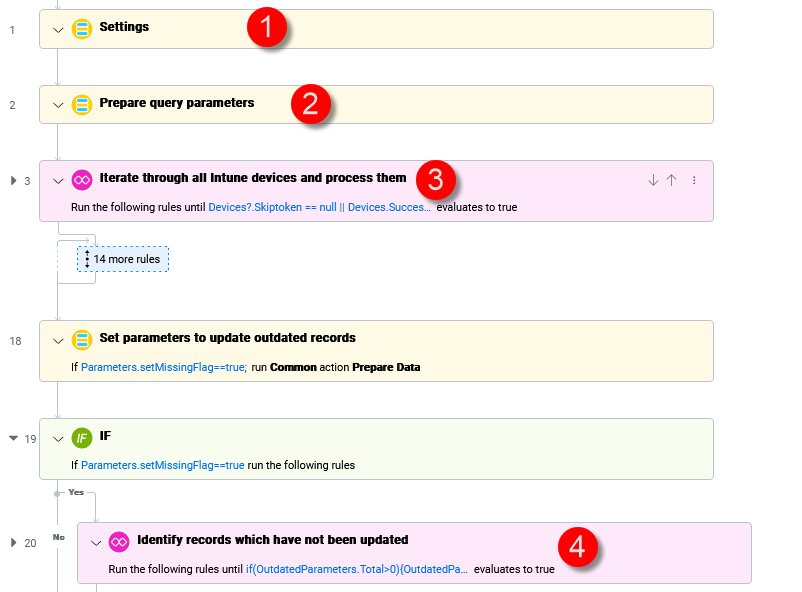Expand rule 20 from its left triangle
The image size is (802, 592).
tap(14, 541)
